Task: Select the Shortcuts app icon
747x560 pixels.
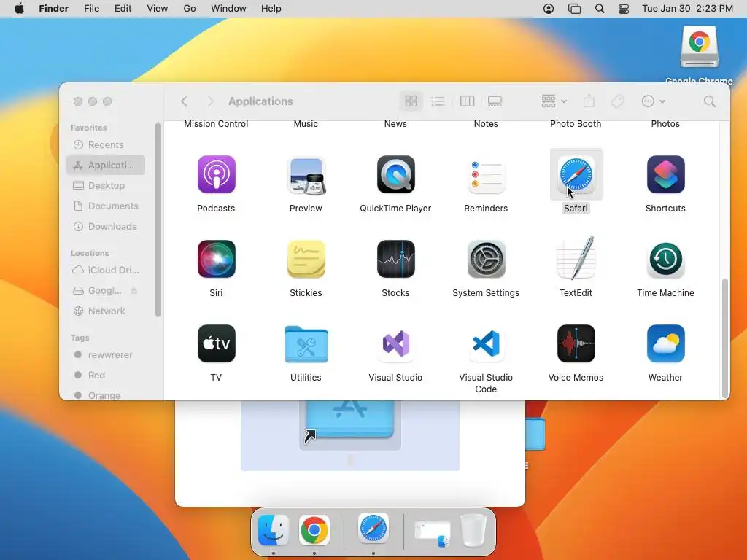Action: (x=665, y=174)
